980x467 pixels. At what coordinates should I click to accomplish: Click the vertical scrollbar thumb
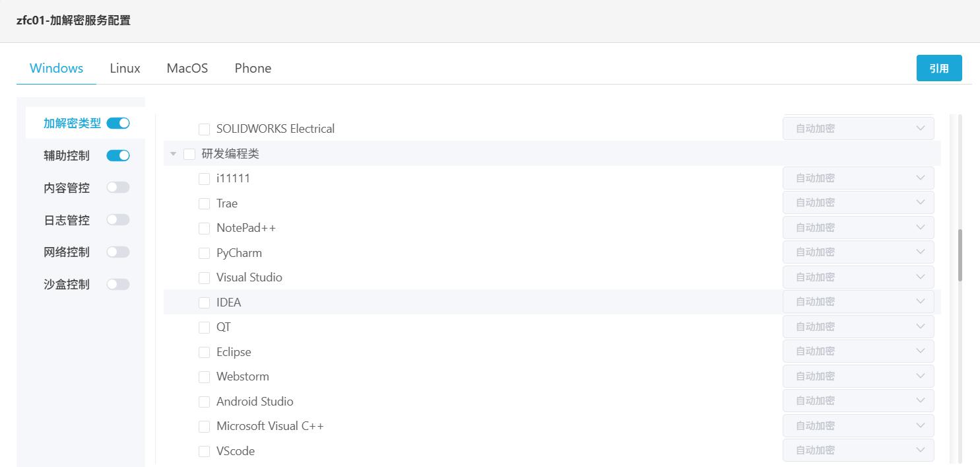point(960,255)
